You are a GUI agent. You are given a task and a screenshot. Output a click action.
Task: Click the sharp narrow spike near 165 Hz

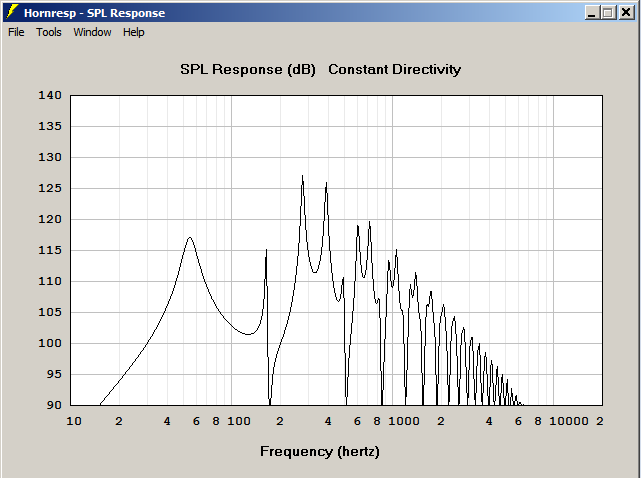(x=266, y=250)
